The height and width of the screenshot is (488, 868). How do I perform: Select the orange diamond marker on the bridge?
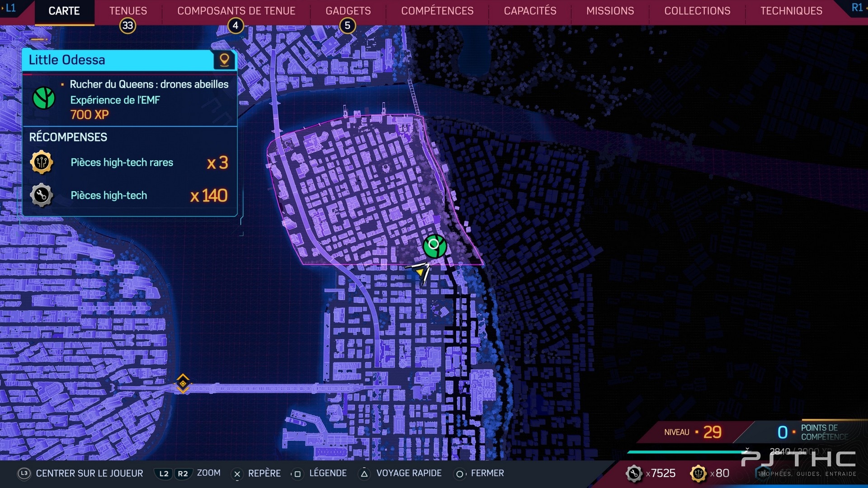click(183, 384)
